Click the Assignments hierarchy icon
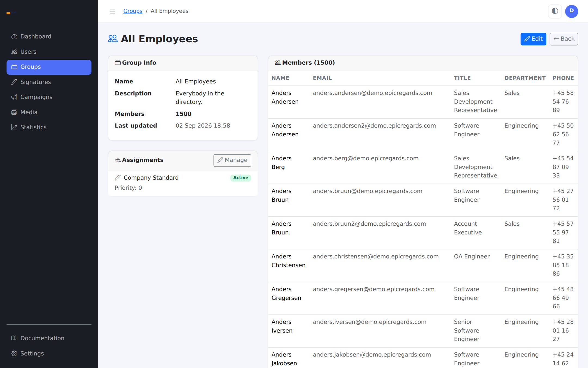The height and width of the screenshot is (368, 588). tap(118, 160)
